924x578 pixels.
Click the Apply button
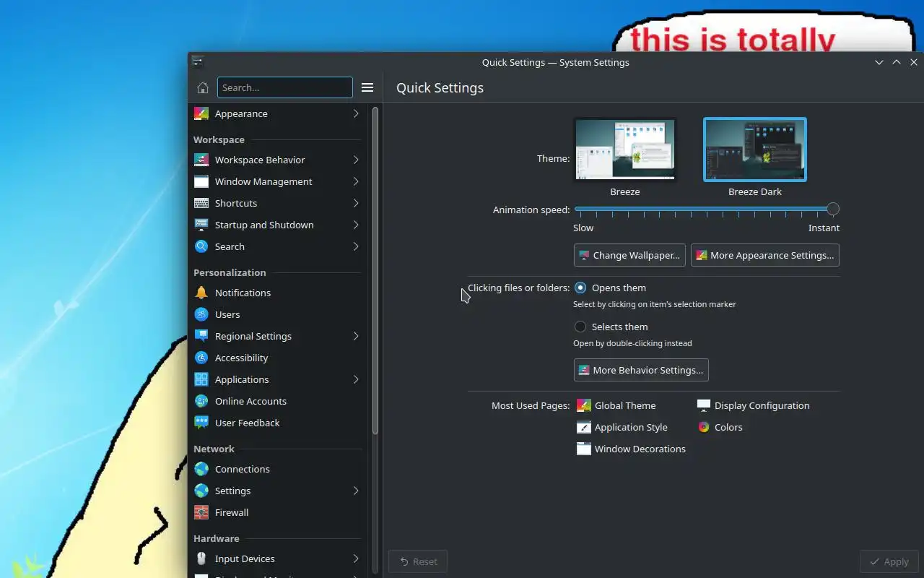(x=889, y=561)
